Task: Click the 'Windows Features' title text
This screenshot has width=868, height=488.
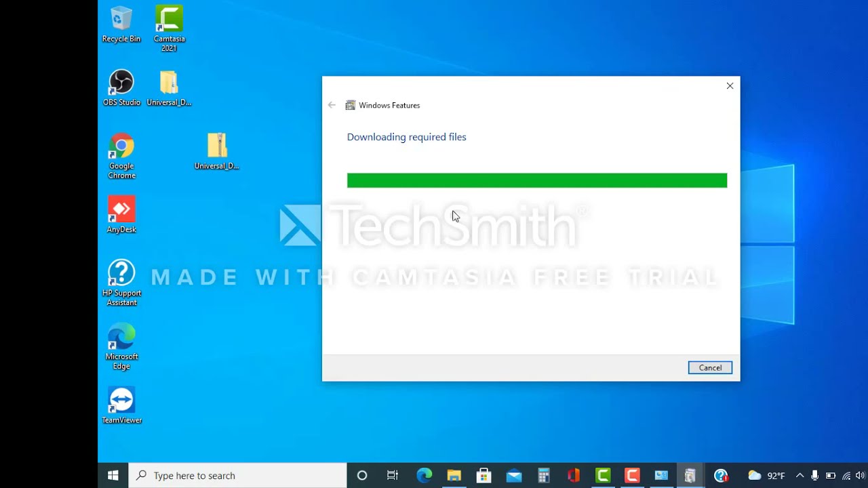Action: point(389,105)
